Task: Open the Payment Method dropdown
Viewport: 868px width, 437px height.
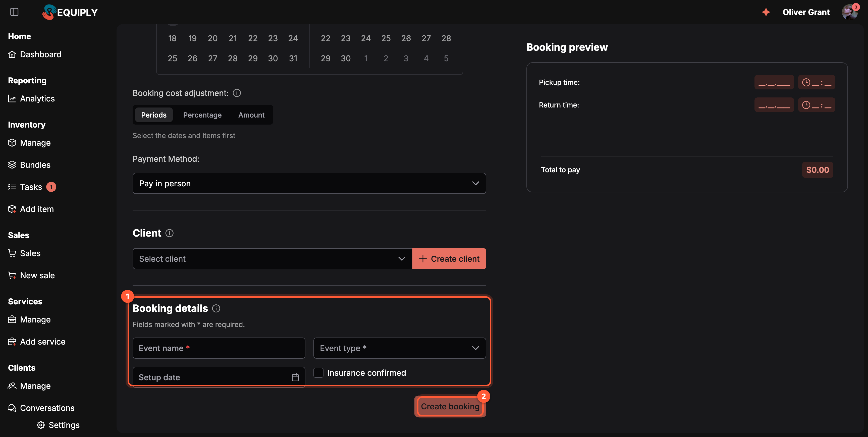Action: [x=309, y=183]
